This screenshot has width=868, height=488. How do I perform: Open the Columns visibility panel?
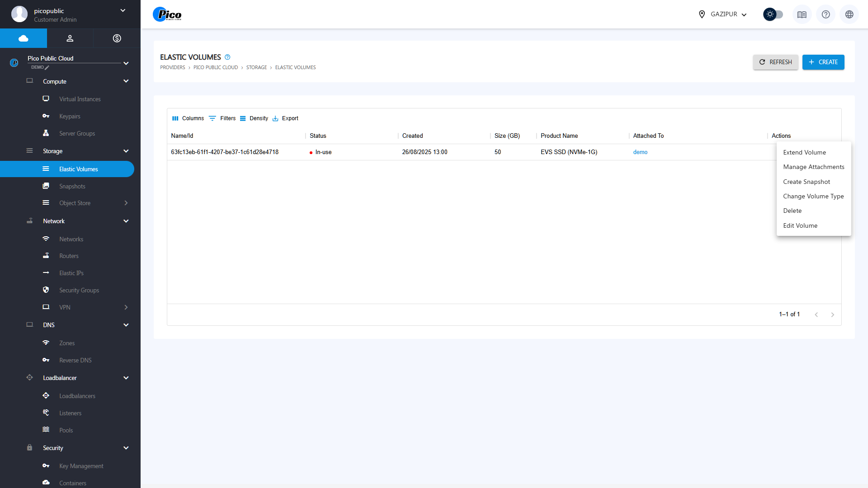[188, 118]
